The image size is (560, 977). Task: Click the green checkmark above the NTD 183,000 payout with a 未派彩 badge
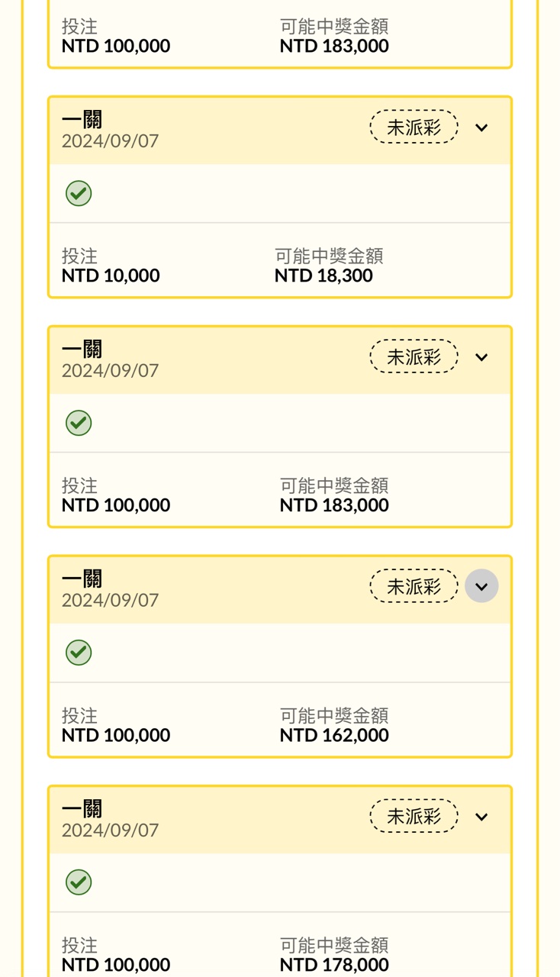coord(79,423)
